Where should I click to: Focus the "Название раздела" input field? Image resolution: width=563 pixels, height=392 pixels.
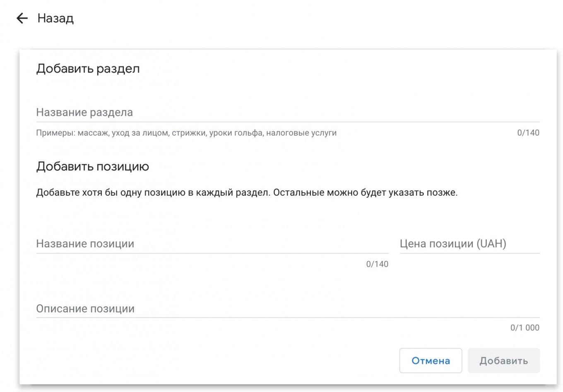[287, 112]
